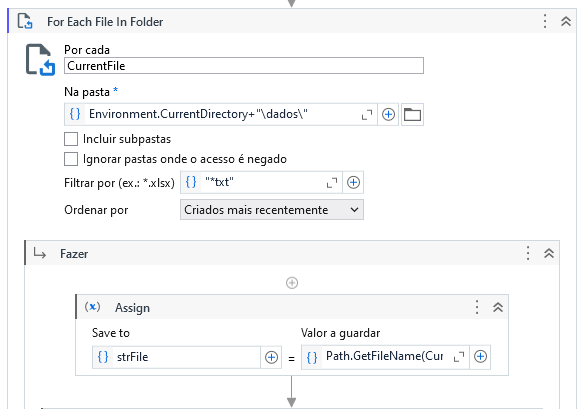Open expression braces for Na pasta field

(x=75, y=114)
